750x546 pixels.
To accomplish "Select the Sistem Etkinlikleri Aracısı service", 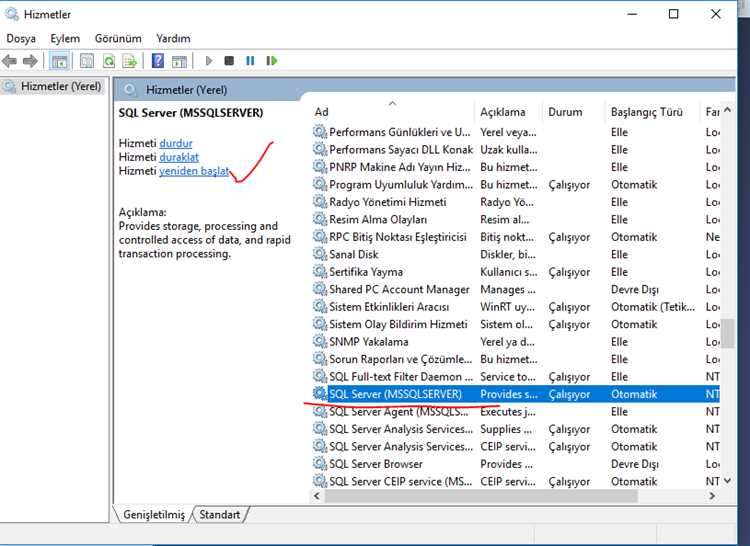I will tap(389, 306).
